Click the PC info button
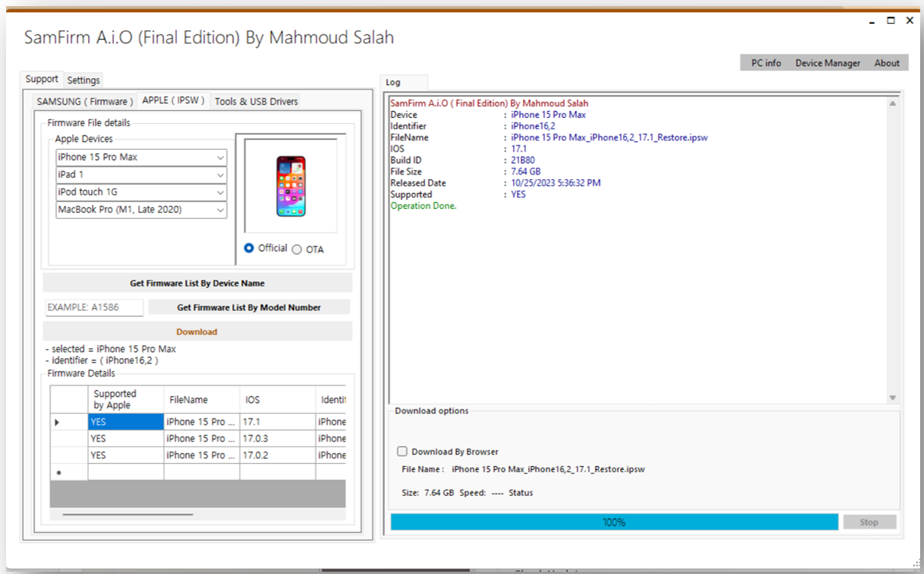This screenshot has width=924, height=574. [766, 64]
